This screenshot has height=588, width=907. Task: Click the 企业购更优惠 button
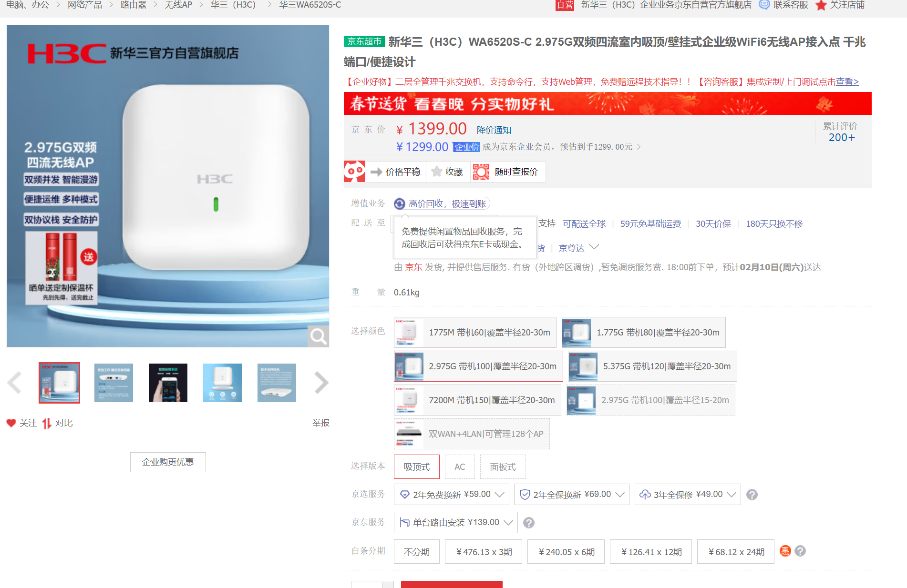(x=168, y=462)
